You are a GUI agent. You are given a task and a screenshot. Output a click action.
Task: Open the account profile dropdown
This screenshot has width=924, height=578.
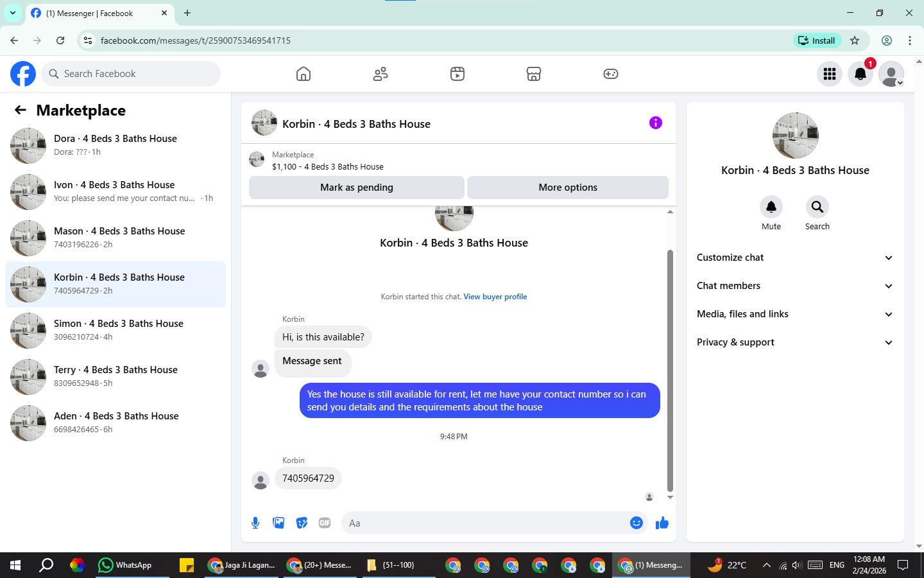[891, 74]
